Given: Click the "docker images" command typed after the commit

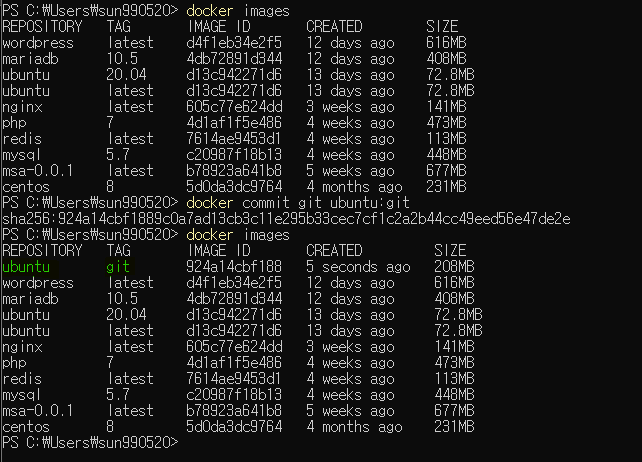Looking at the screenshot, I should pos(238,235).
